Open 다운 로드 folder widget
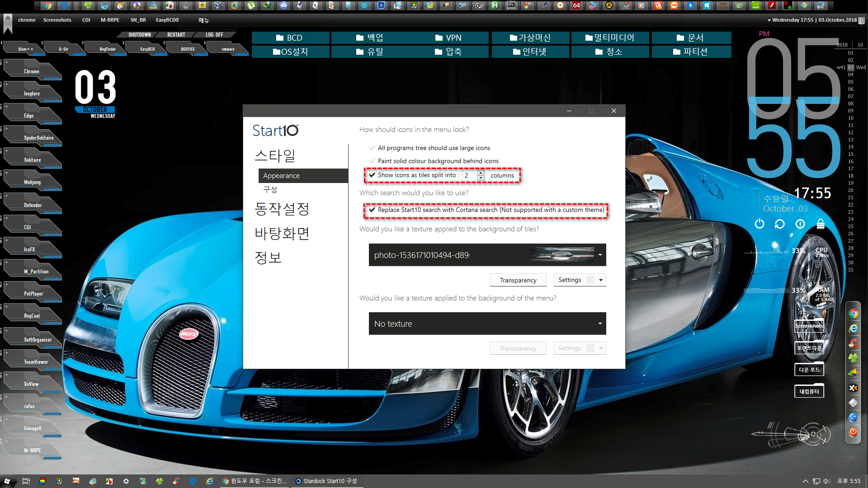 pyautogui.click(x=809, y=370)
